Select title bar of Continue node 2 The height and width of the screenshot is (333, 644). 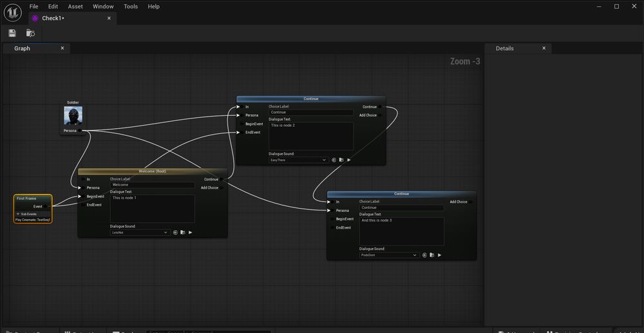[311, 99]
